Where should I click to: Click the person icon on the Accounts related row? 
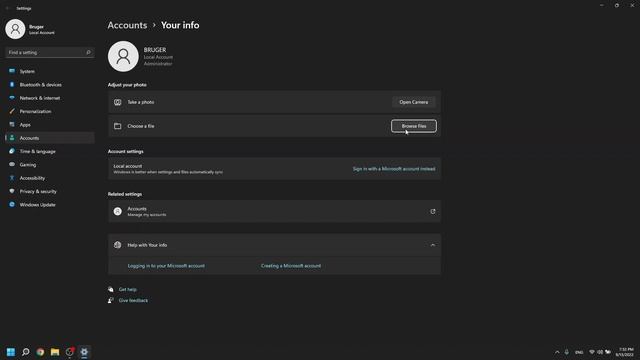click(x=118, y=211)
